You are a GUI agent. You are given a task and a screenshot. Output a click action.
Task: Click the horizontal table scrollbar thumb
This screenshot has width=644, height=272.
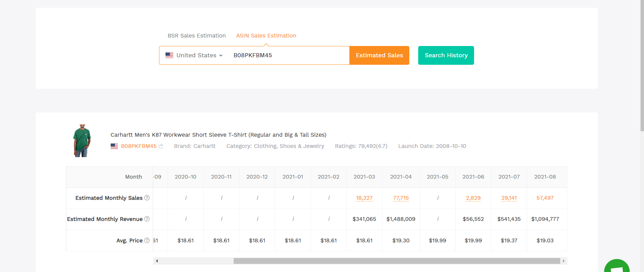397,261
